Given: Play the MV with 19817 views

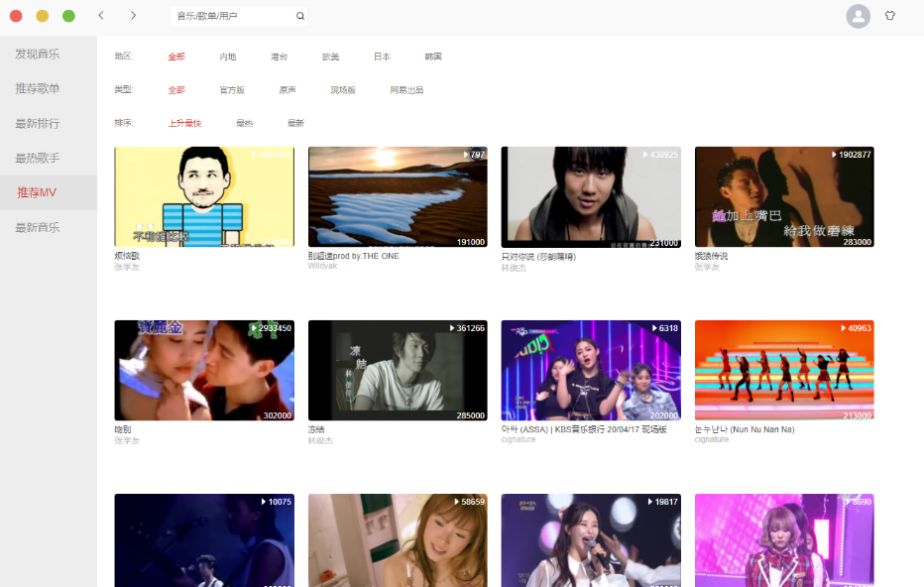Looking at the screenshot, I should tap(591, 540).
